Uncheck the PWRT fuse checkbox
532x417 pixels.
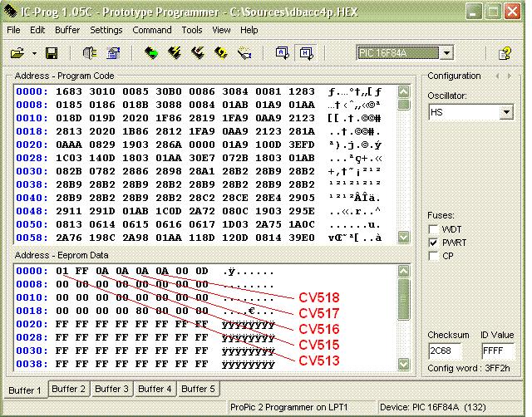point(433,243)
